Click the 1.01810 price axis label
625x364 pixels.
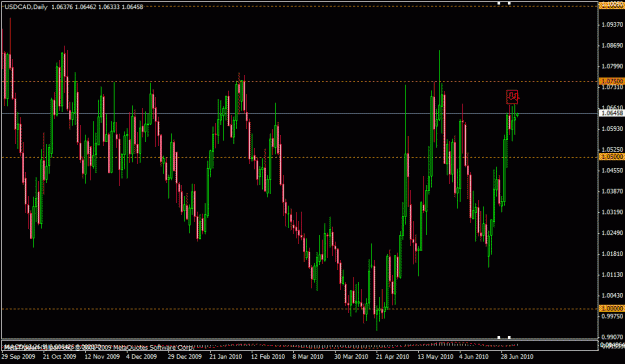click(x=612, y=254)
